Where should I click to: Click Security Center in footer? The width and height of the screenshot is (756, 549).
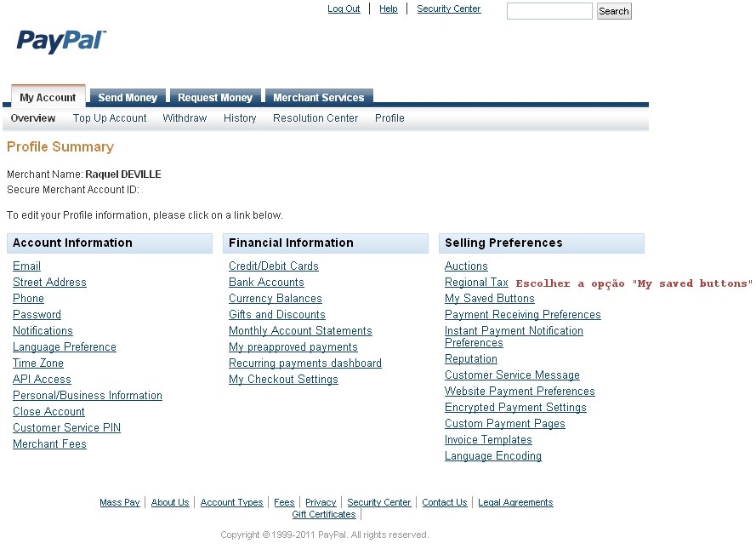(379, 502)
